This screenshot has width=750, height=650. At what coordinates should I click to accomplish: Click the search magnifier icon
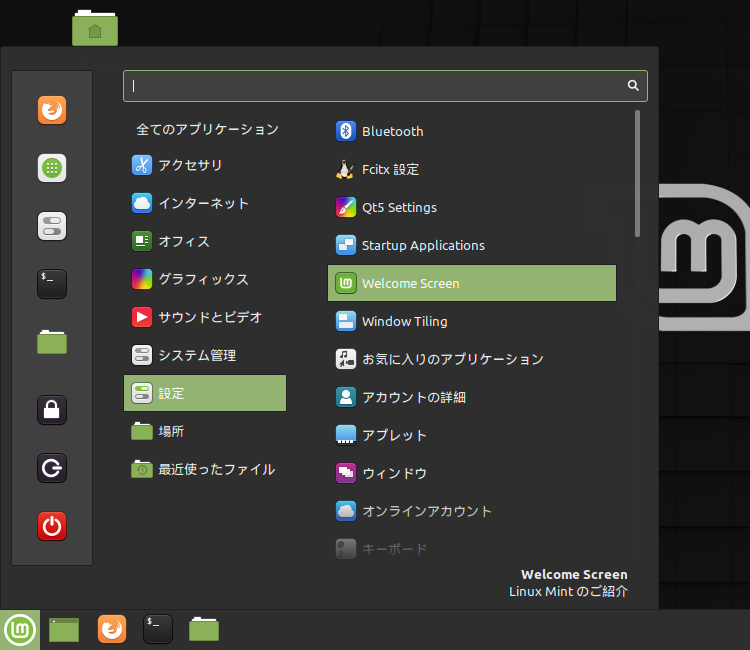coord(633,86)
